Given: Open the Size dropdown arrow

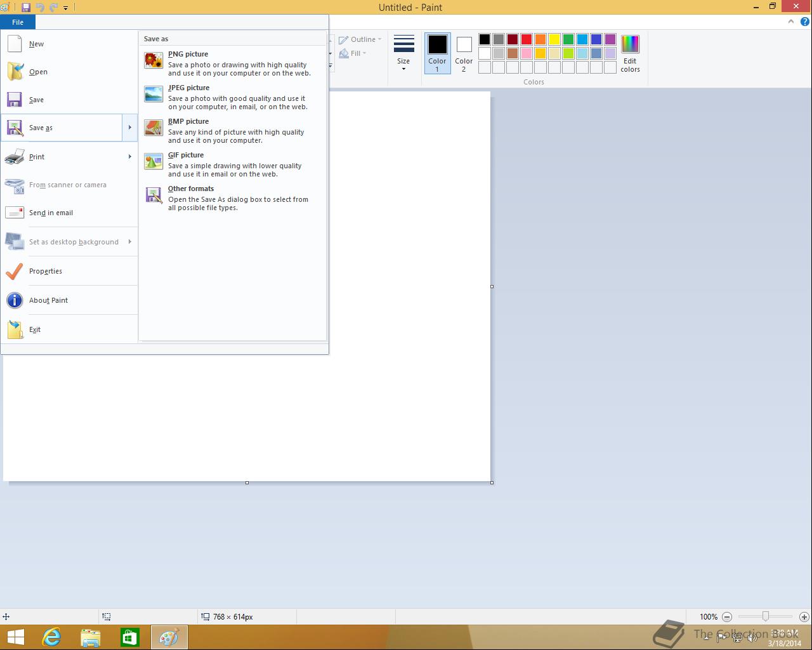Looking at the screenshot, I should [x=403, y=69].
